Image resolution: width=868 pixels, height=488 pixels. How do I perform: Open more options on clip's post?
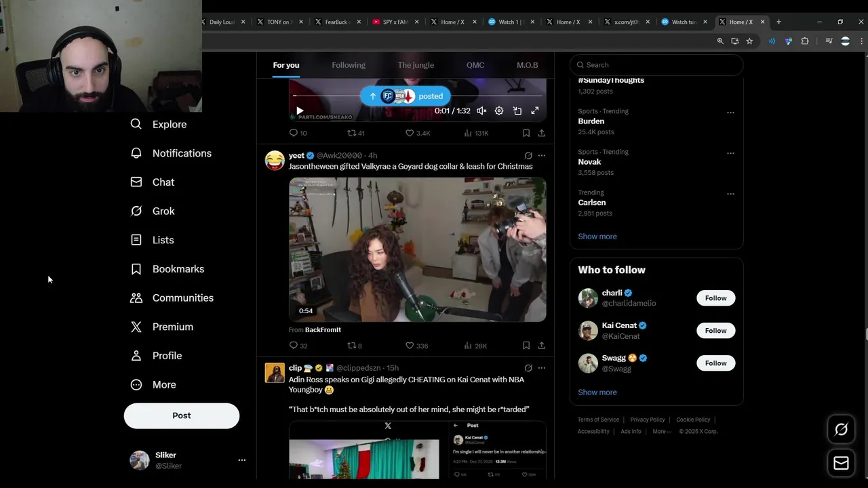[541, 368]
